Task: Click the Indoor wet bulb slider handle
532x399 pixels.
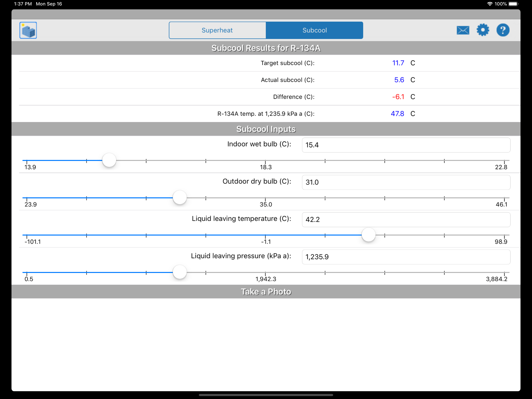Action: click(109, 160)
